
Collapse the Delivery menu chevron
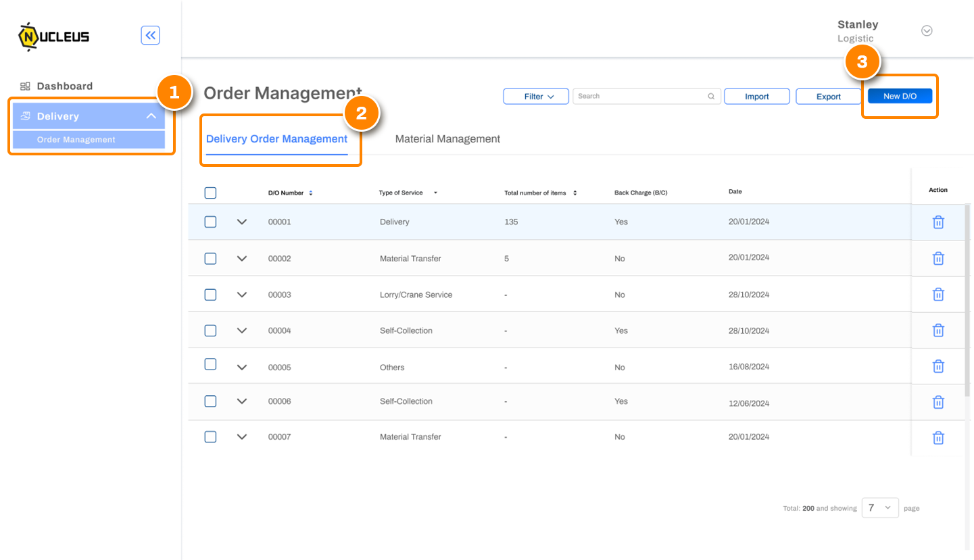[151, 116]
